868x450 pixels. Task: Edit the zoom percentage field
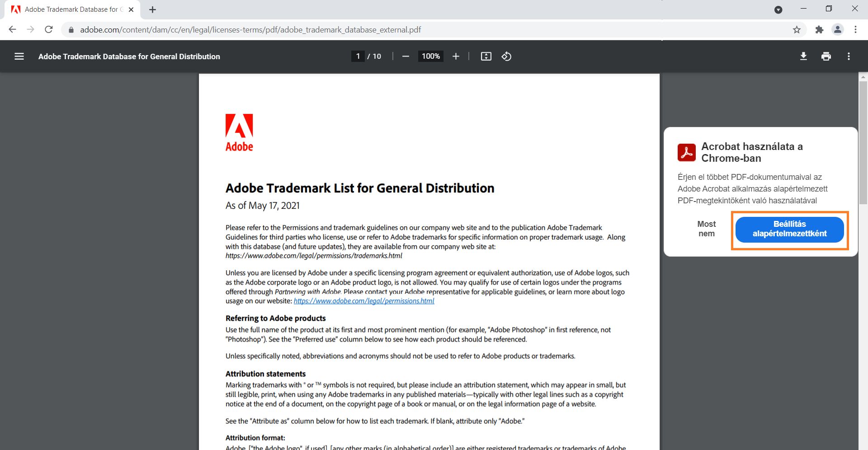[430, 56]
